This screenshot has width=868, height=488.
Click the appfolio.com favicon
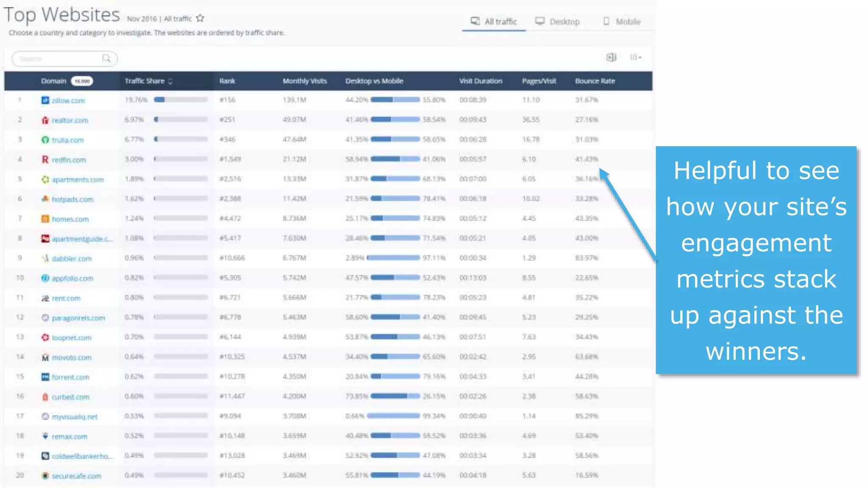(x=45, y=278)
